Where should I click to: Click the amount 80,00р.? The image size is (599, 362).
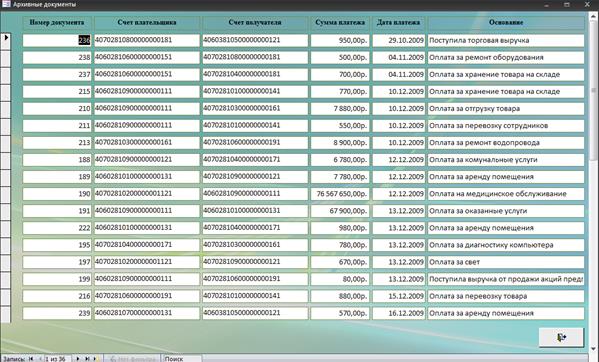click(340, 279)
